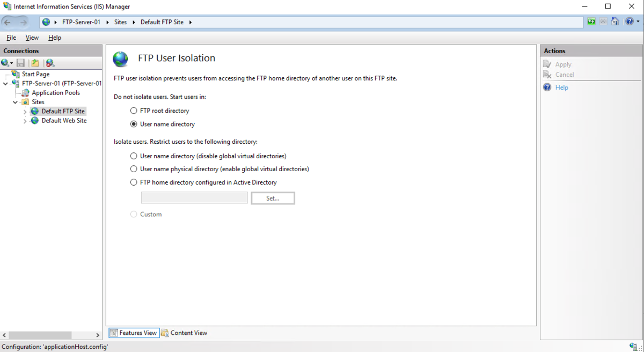Viewport: 644px width, 352px height.
Task: Open the breadcrumb arrow after Default FTP Site
Action: pos(190,22)
